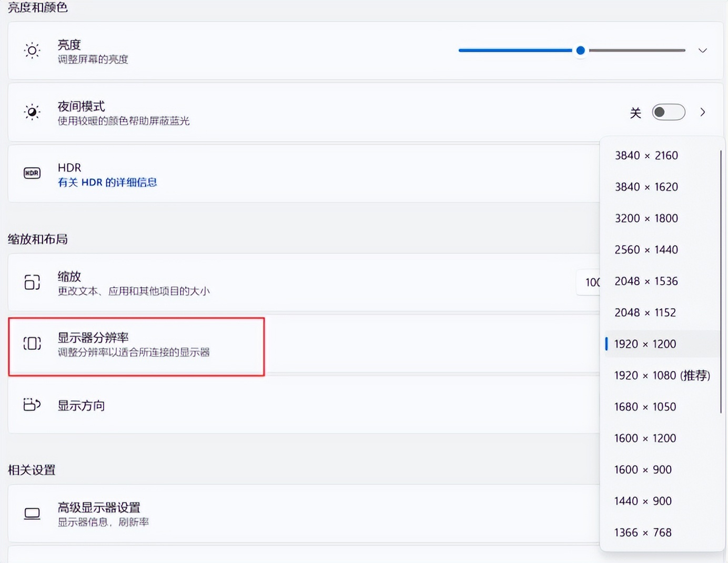Click the scale (缩放) icon
Image resolution: width=728 pixels, height=563 pixels.
pos(32,282)
